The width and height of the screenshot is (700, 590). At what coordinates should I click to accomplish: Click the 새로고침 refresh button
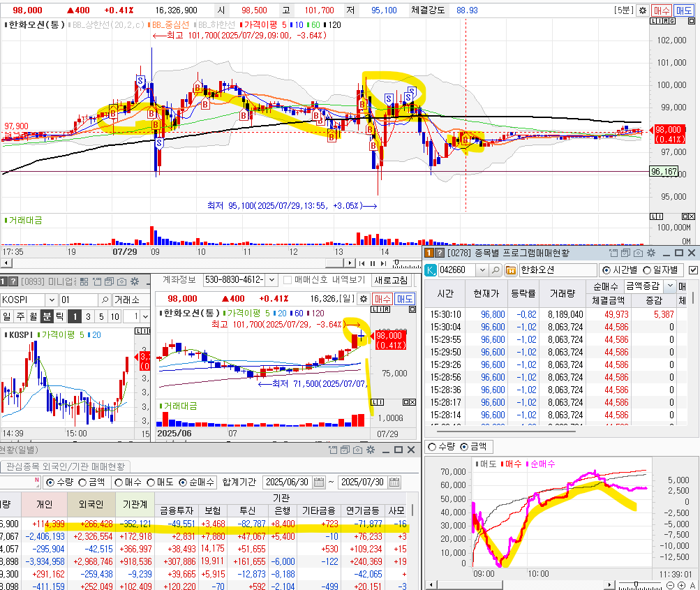(391, 280)
